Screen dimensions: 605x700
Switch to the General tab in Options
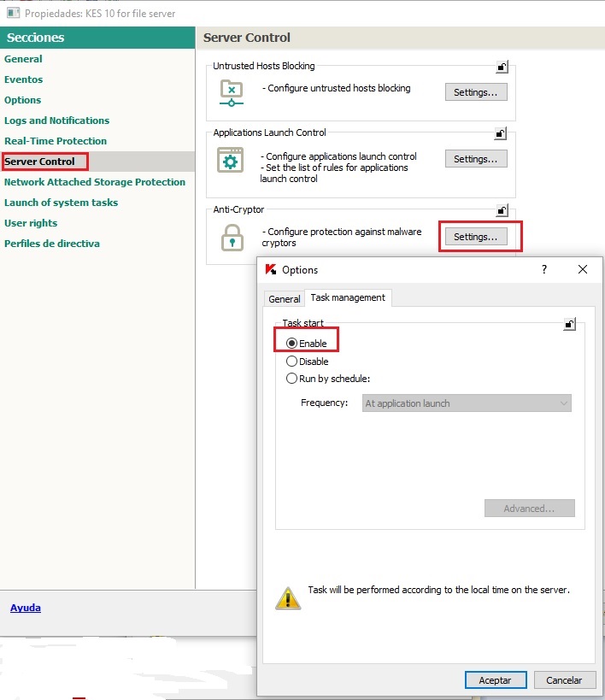click(x=284, y=298)
